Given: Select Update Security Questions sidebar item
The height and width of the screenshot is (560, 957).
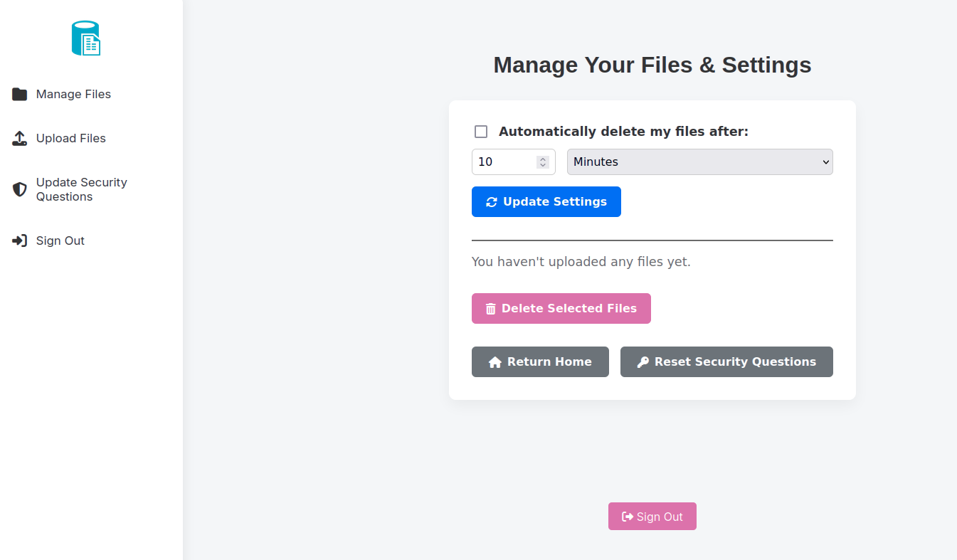Looking at the screenshot, I should click(x=81, y=189).
